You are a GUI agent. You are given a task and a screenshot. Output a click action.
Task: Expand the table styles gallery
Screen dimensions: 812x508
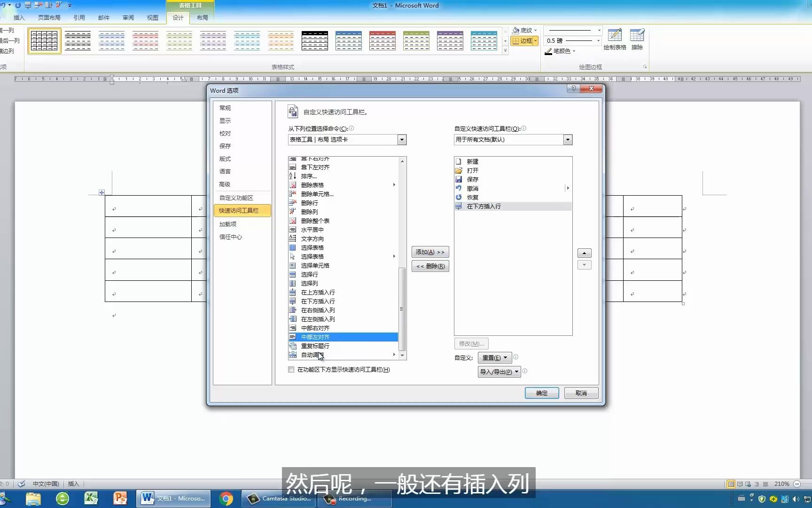[x=506, y=50]
